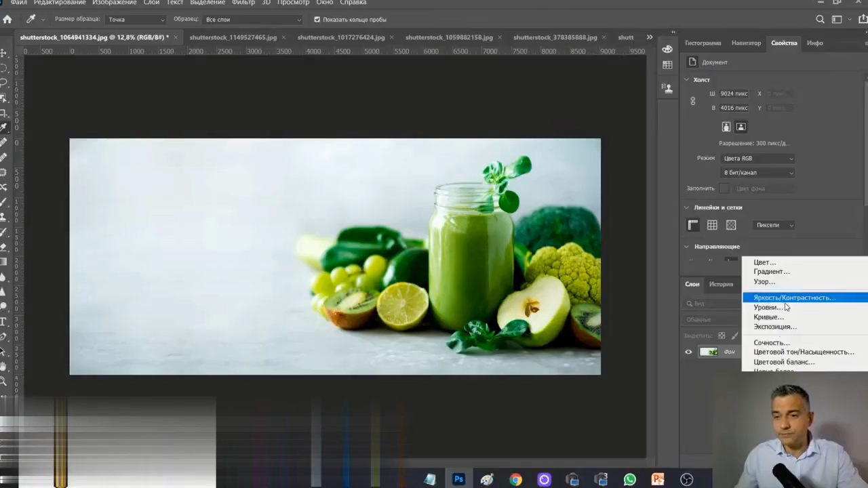The width and height of the screenshot is (868, 488).
Task: Select the Blur drop tool
Action: pos(3,277)
